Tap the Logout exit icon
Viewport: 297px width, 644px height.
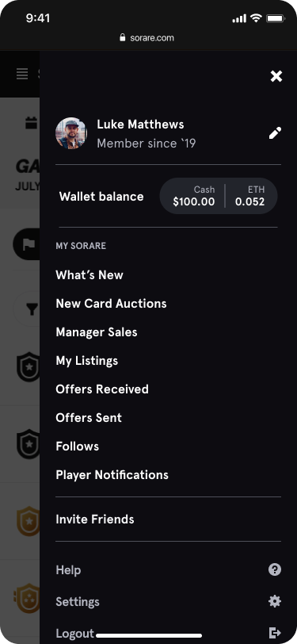[275, 633]
